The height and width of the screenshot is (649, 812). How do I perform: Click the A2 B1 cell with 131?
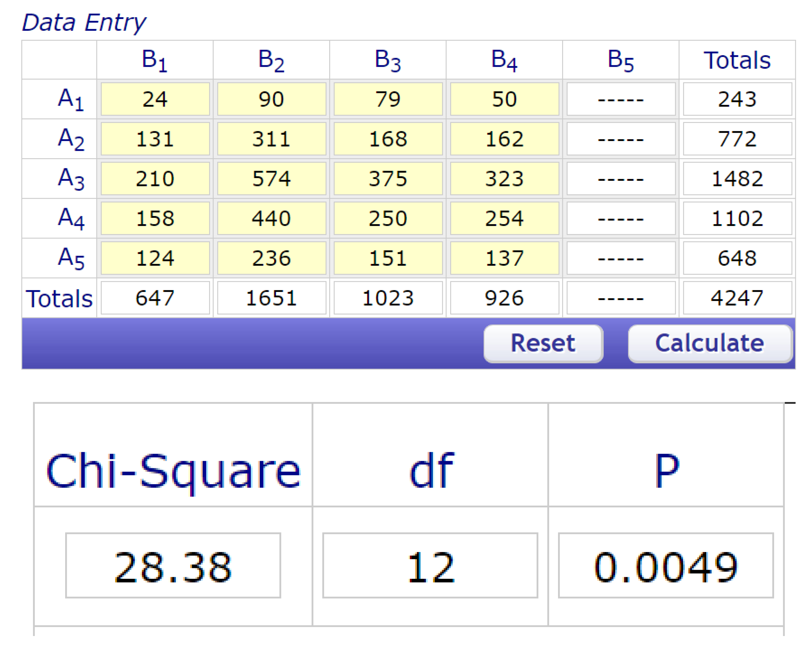[x=155, y=139]
